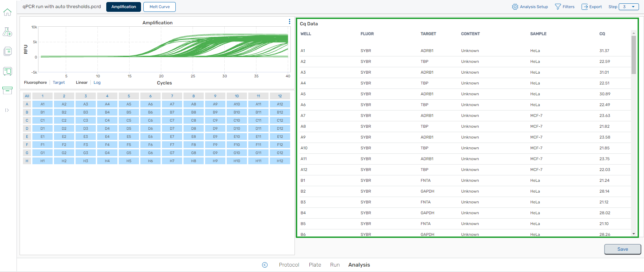Switch chart scale to Log
Image resolution: width=644 pixels, height=272 pixels.
click(x=97, y=82)
